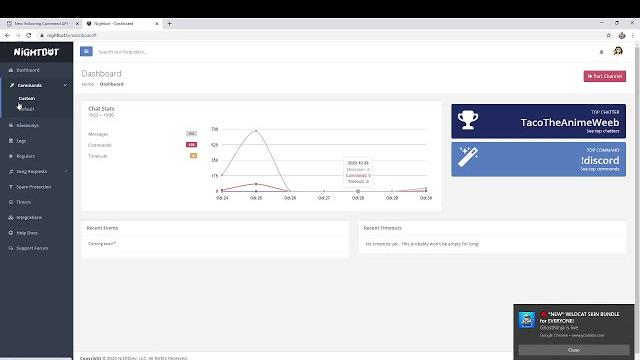Open the user avatar profile menu
This screenshot has width=640, height=360.
pos(618,51)
